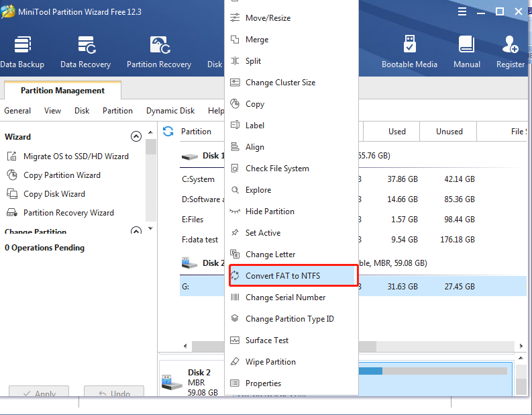Collapse the Wizard section
Screen dimensions: 532x415
(136, 136)
